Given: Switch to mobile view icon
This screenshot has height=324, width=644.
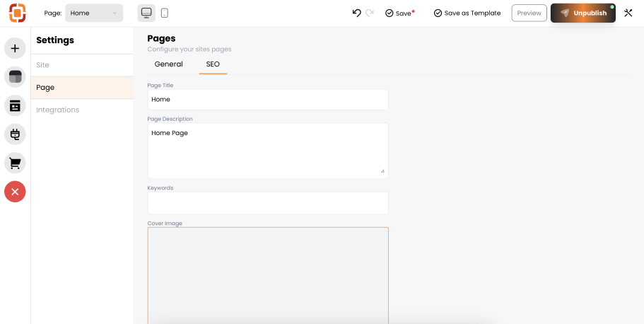Looking at the screenshot, I should click(x=165, y=13).
